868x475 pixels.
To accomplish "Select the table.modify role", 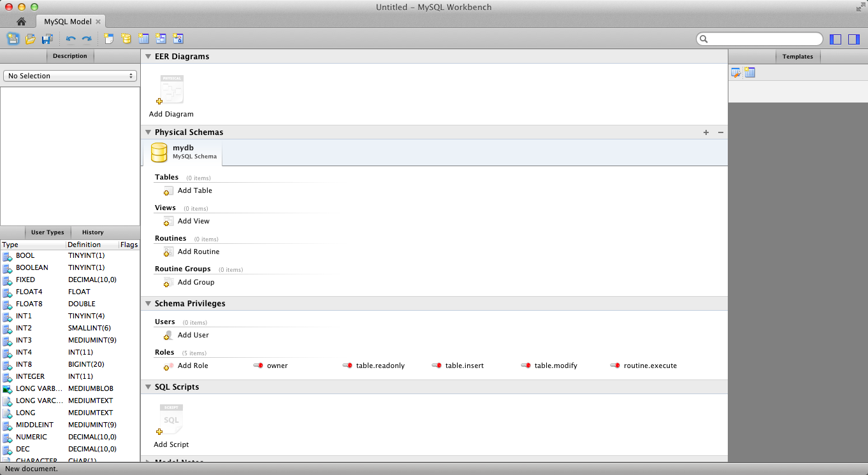I will [549, 366].
